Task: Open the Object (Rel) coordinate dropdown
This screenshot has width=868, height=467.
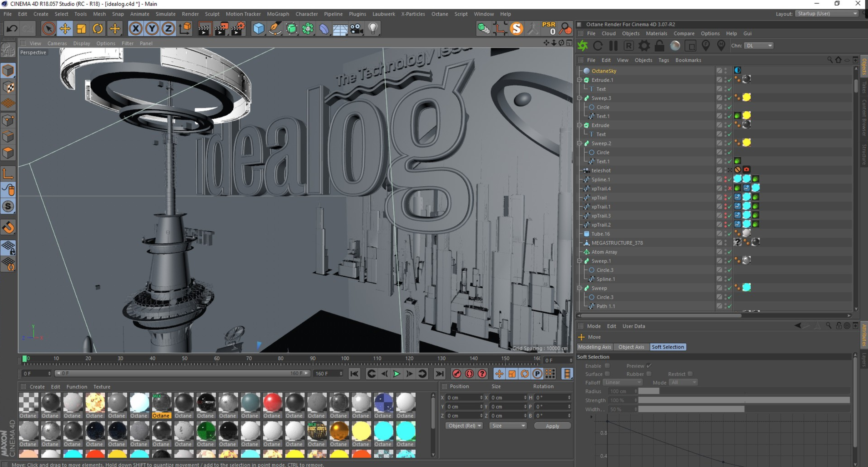Action: click(x=464, y=426)
